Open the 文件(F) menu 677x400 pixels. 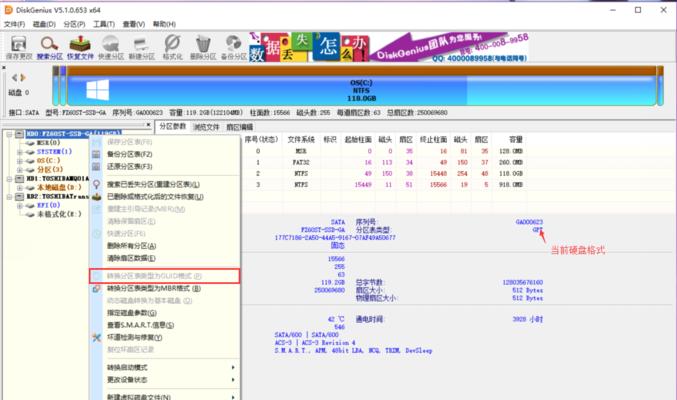(x=14, y=24)
